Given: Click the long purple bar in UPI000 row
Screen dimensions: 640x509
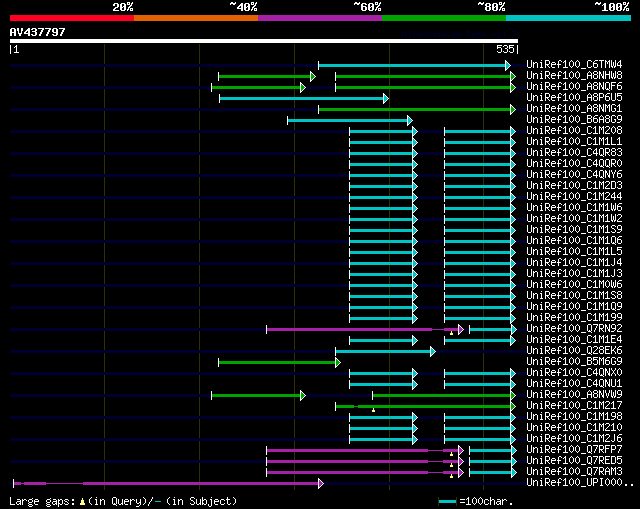Looking at the screenshot, I should (x=168, y=484).
